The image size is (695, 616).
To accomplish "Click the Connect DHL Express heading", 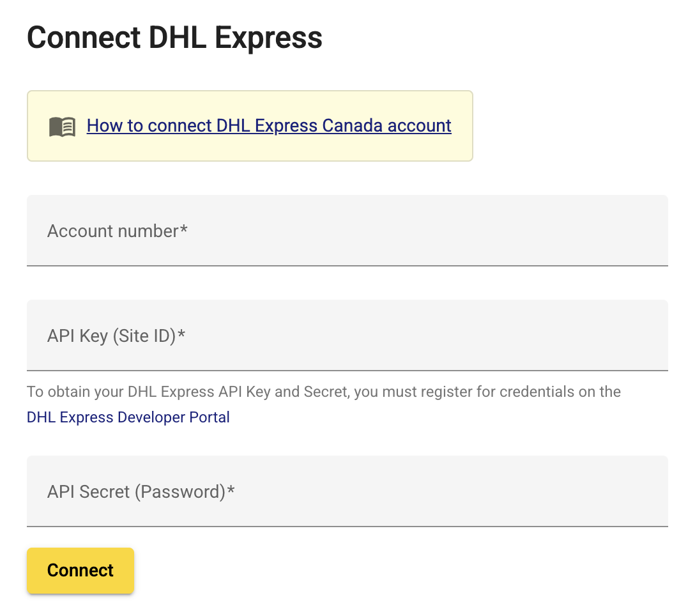I will pyautogui.click(x=174, y=38).
